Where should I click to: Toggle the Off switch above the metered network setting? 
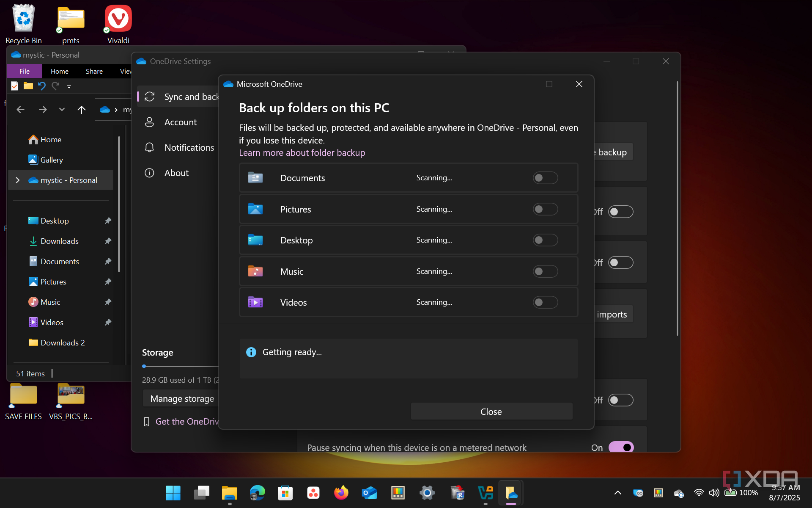(x=621, y=400)
